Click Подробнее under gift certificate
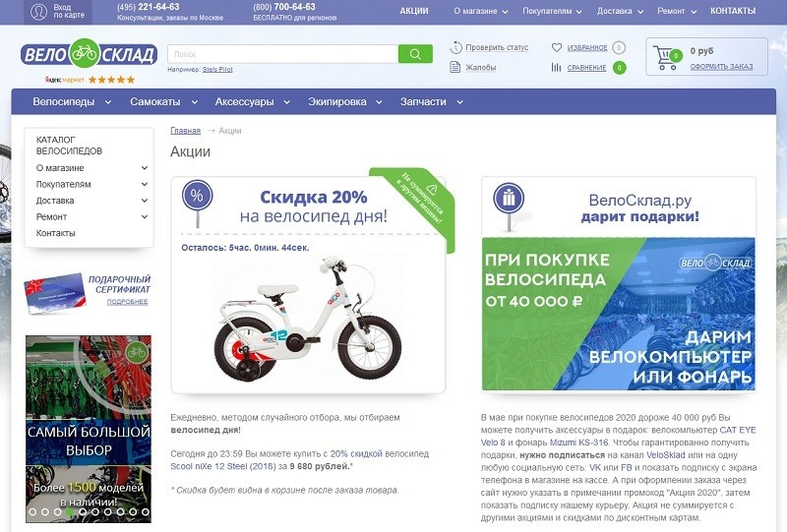The height and width of the screenshot is (532, 787). tap(128, 302)
